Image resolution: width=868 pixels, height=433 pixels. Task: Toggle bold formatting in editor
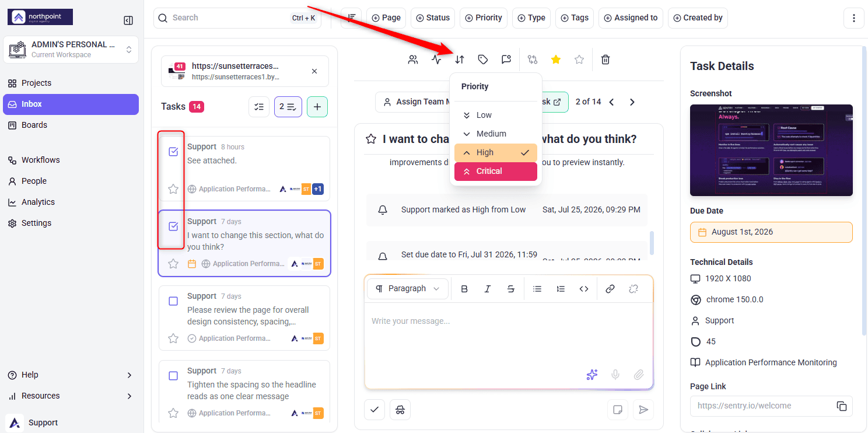[x=464, y=289]
